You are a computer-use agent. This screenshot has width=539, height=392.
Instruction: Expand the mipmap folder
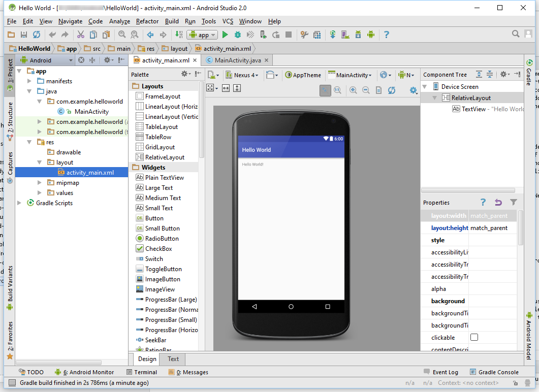[40, 183]
